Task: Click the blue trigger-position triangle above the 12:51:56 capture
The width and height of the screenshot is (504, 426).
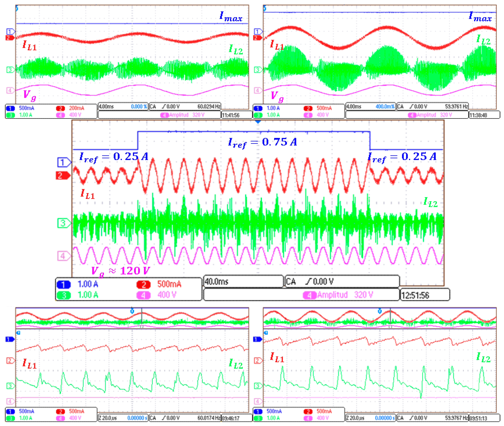Action: pos(258,122)
